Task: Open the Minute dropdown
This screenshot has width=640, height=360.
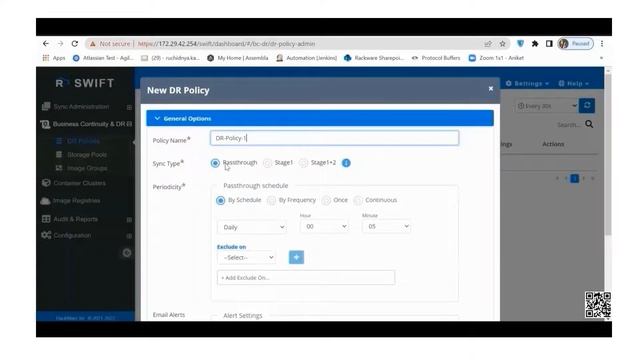Action: [386, 226]
